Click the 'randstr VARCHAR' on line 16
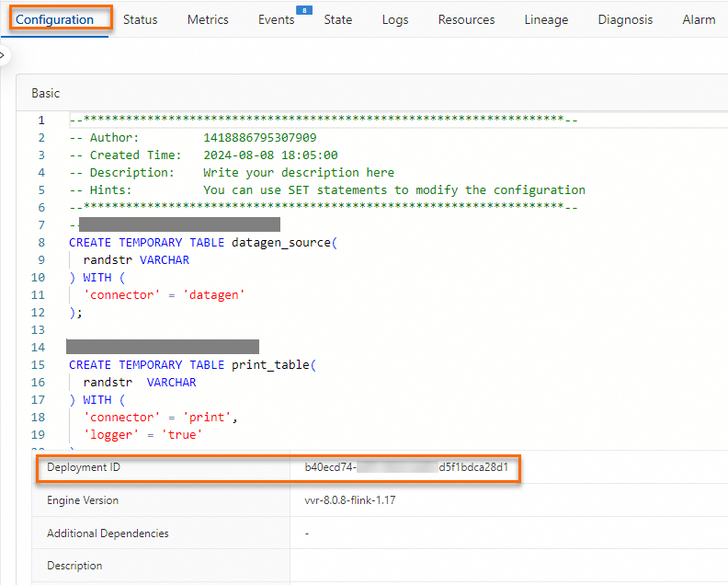 140,383
